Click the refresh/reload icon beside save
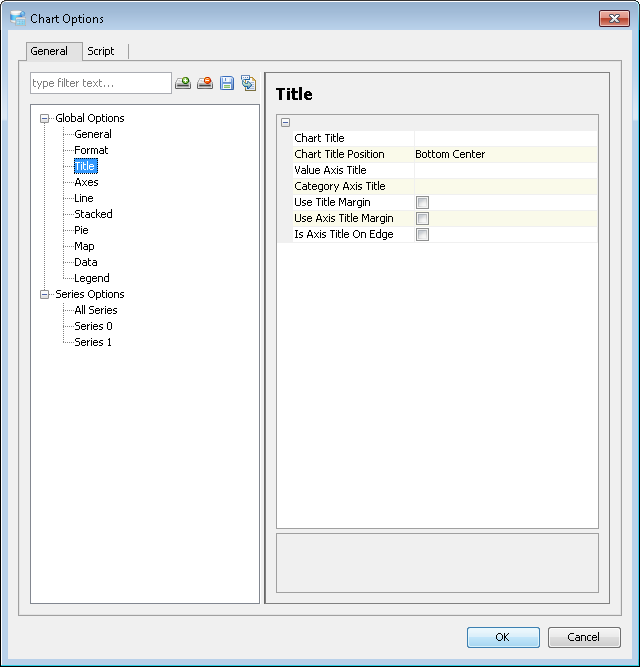 248,83
